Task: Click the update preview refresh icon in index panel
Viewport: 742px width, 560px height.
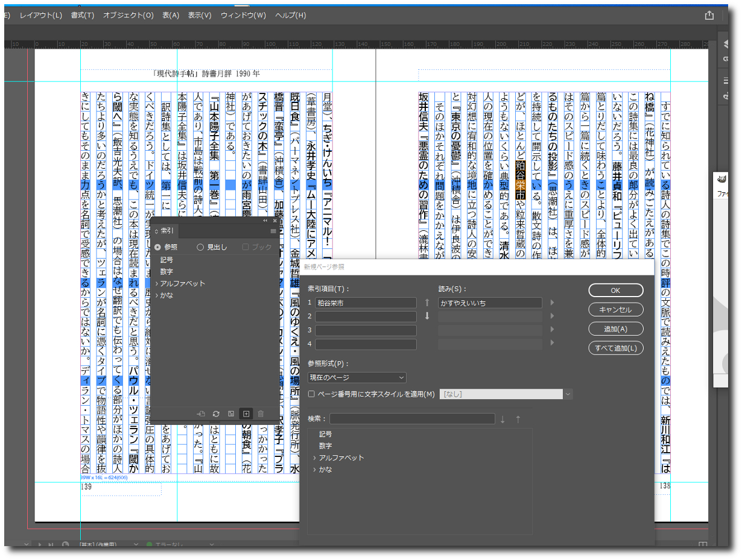Action: [x=216, y=414]
